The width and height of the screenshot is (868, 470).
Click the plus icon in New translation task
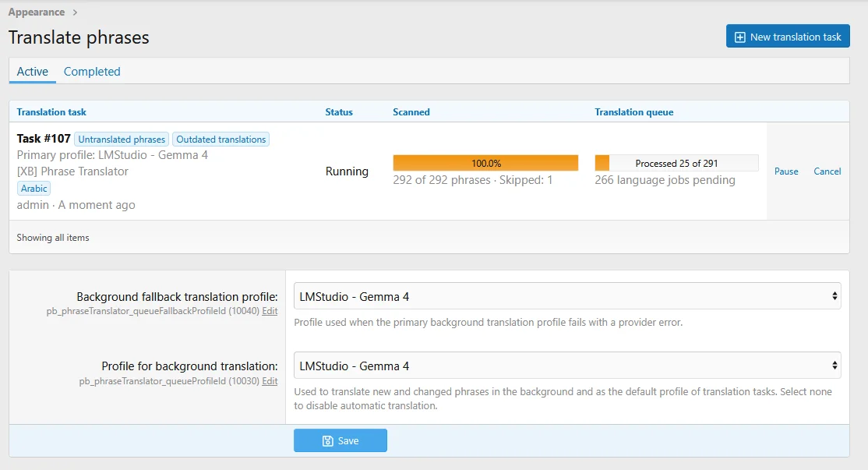[739, 37]
